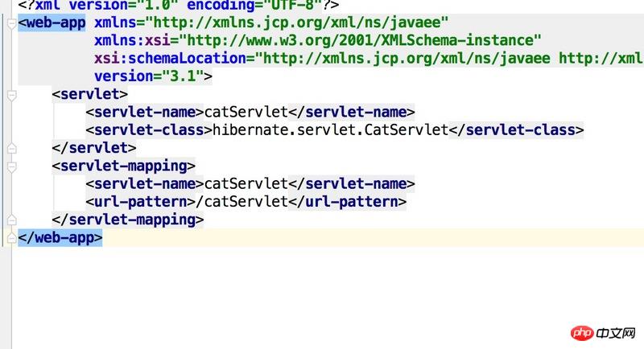Click the xmlns javaee namespace URL value
Viewport: 644px width, 349px height.
(296, 23)
